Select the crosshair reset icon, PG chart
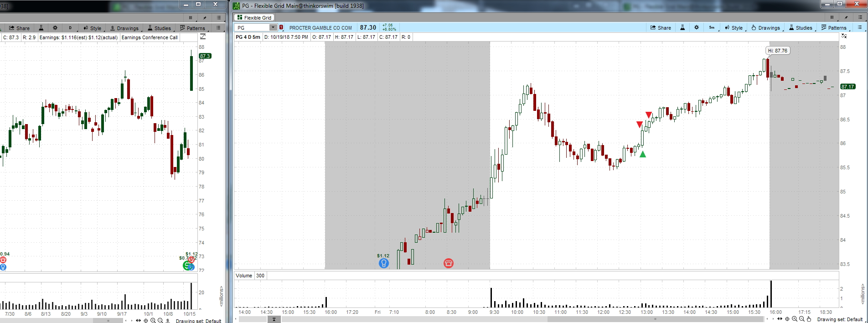This screenshot has height=323, width=868. (787, 319)
